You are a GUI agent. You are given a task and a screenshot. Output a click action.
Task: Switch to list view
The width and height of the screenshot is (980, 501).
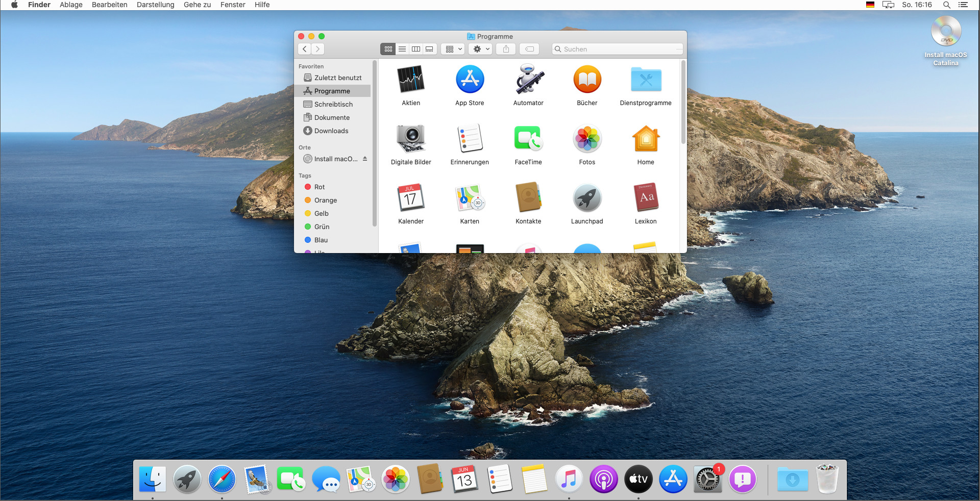point(402,49)
